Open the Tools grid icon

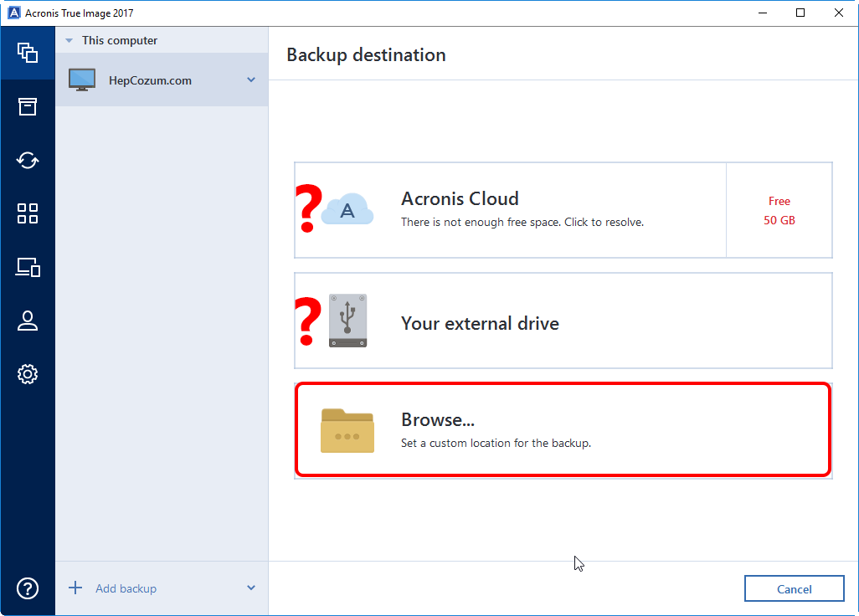pyautogui.click(x=28, y=213)
